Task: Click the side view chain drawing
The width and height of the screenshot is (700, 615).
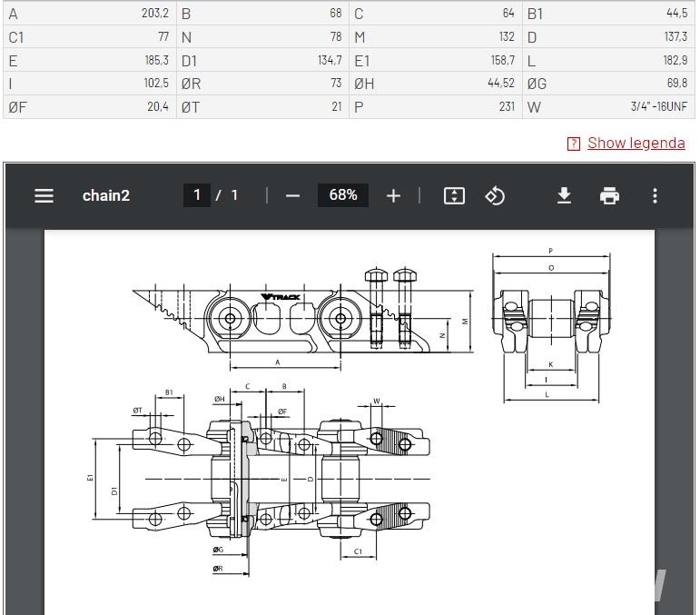Action: [x=303, y=319]
